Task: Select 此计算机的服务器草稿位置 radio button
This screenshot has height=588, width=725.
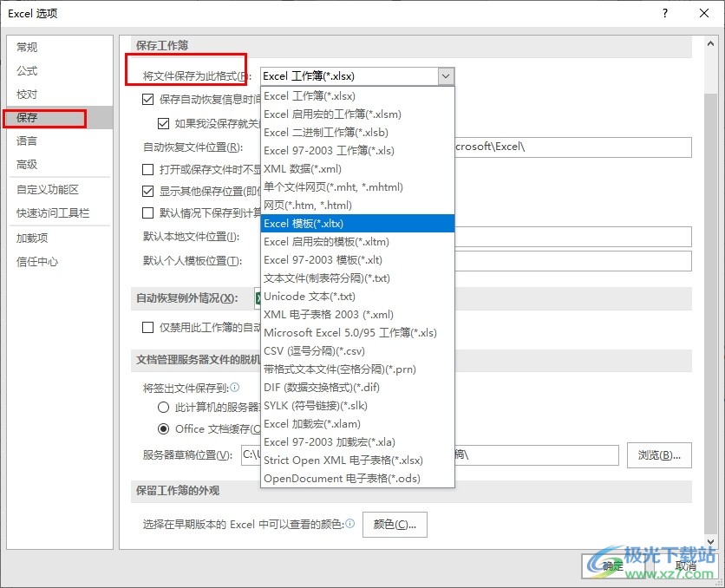Action: click(x=163, y=408)
